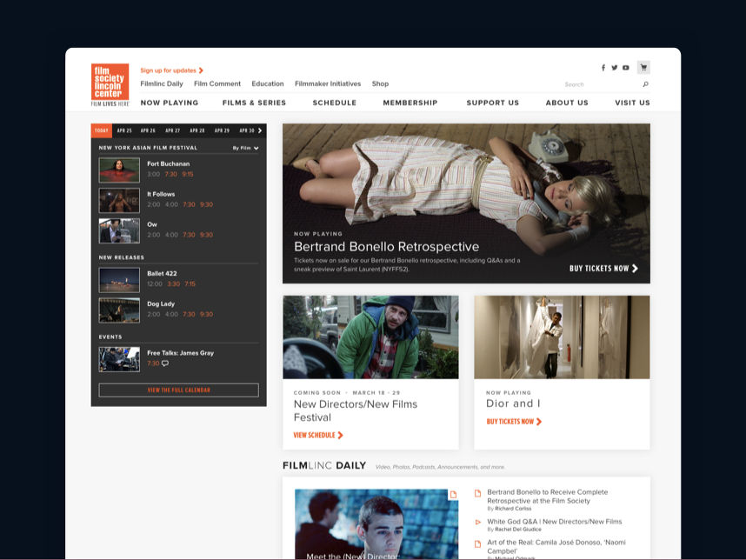Click BUY TICKETS NOW under Dior and I
The width and height of the screenshot is (746, 560).
[x=510, y=422]
